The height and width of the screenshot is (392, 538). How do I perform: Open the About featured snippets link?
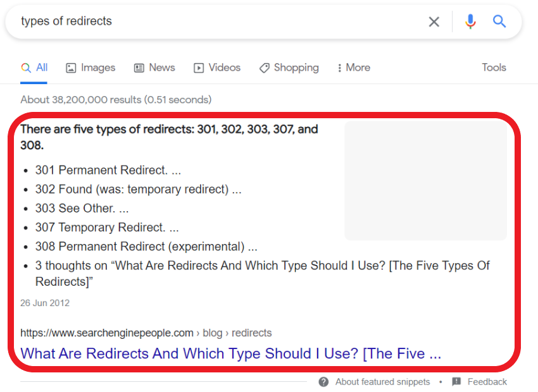tap(382, 382)
